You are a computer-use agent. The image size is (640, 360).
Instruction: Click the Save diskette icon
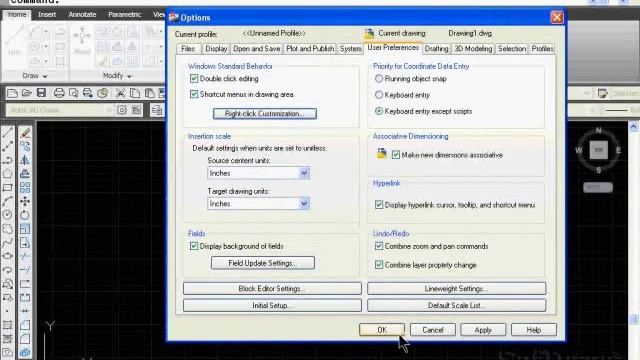[41, 93]
